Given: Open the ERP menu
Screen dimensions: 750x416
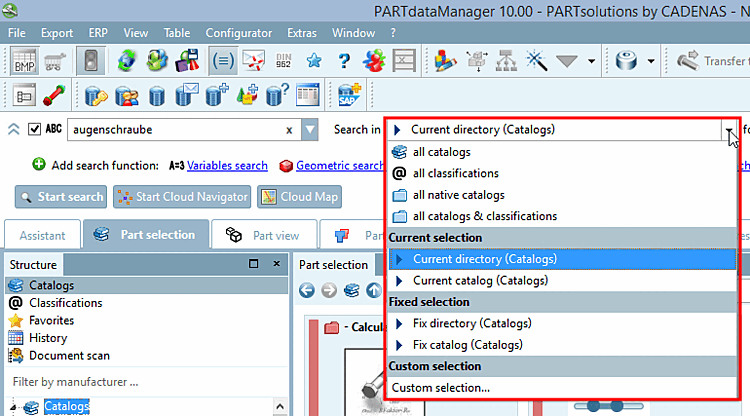Looking at the screenshot, I should [98, 33].
